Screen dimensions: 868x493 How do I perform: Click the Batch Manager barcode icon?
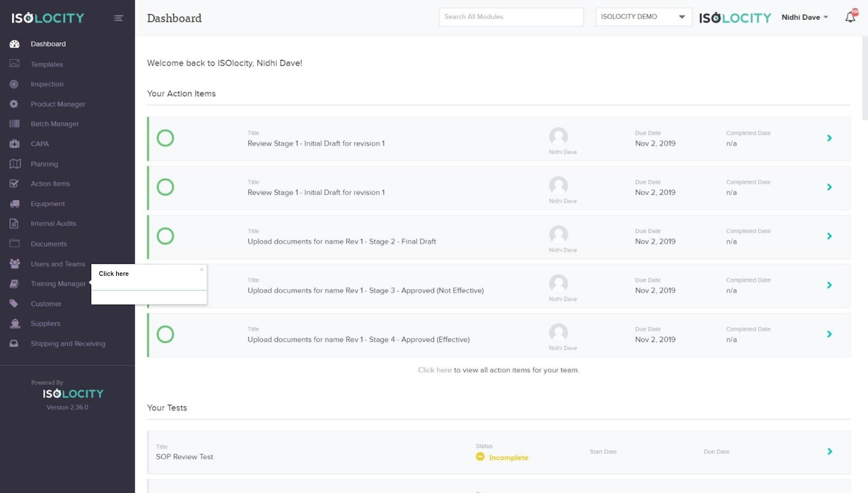pyautogui.click(x=15, y=124)
